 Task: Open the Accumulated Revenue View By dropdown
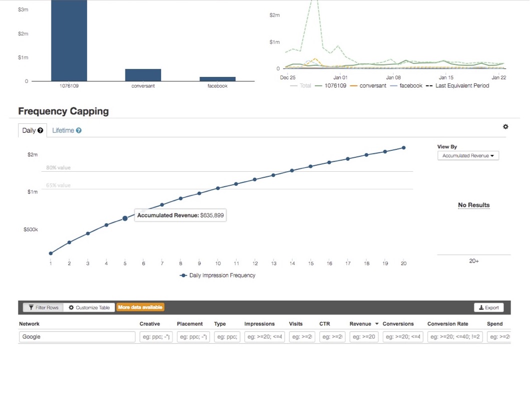(x=468, y=156)
